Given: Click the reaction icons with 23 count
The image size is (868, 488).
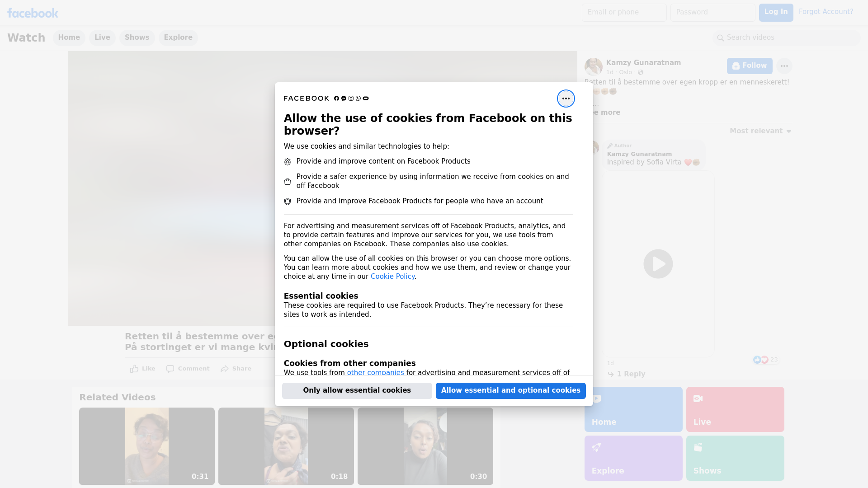Looking at the screenshot, I should pyautogui.click(x=765, y=360).
